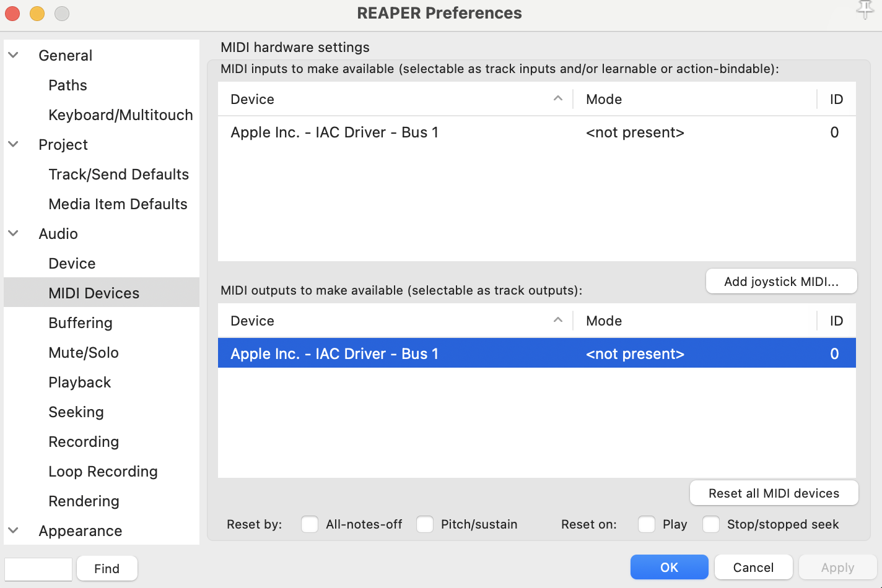The image size is (882, 588).
Task: Click <not present> mode in MIDI outputs row
Action: (635, 354)
